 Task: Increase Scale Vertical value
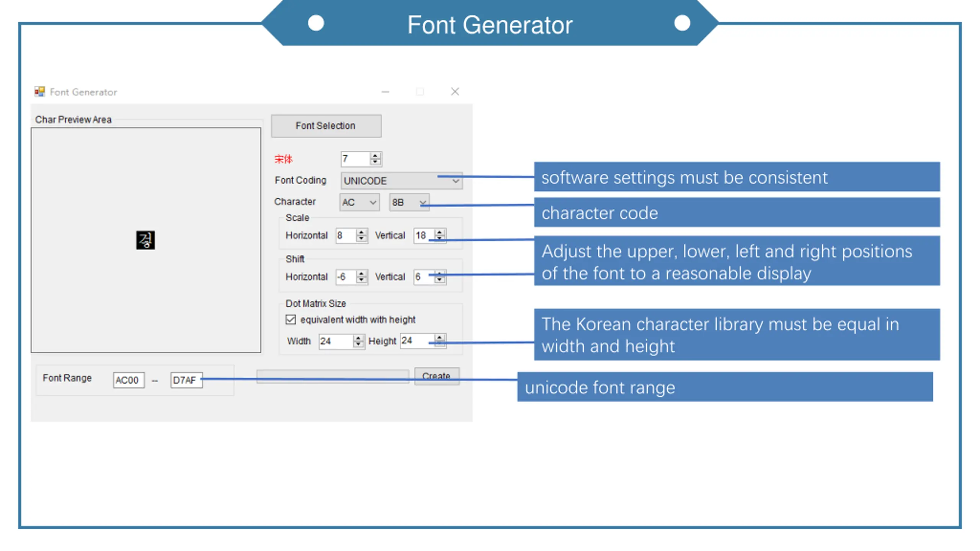point(440,232)
